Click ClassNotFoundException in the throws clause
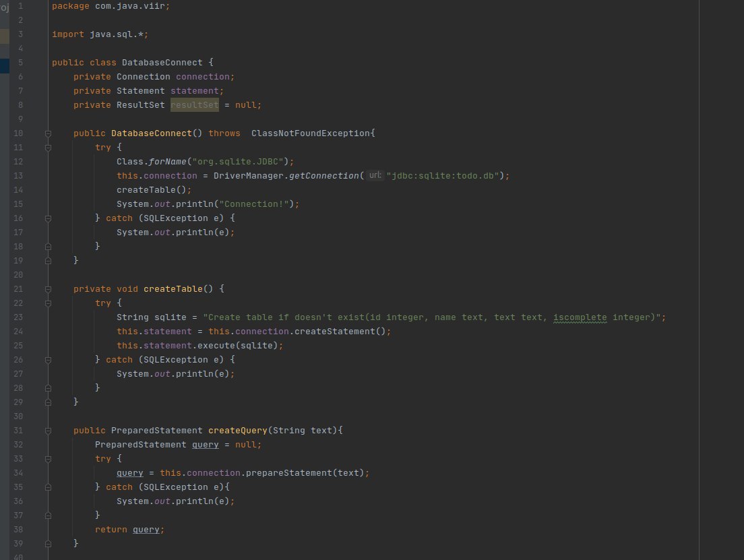Screen dimensions: 744x560 pos(310,133)
